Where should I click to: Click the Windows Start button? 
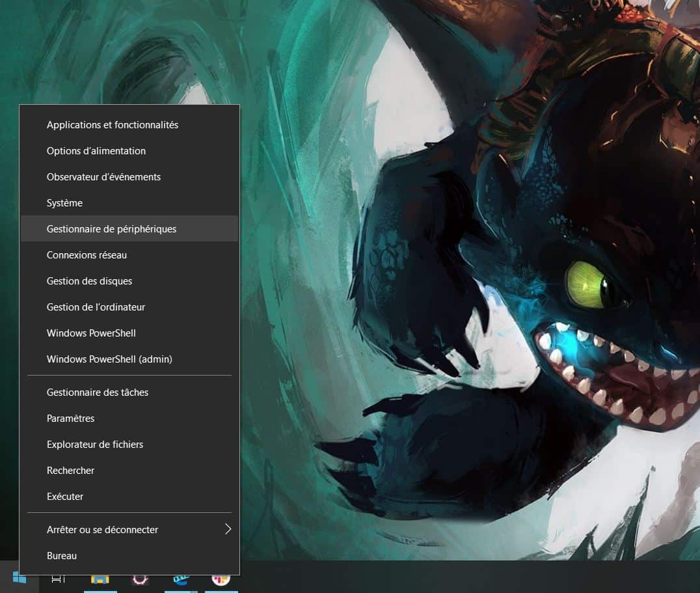[x=20, y=578]
